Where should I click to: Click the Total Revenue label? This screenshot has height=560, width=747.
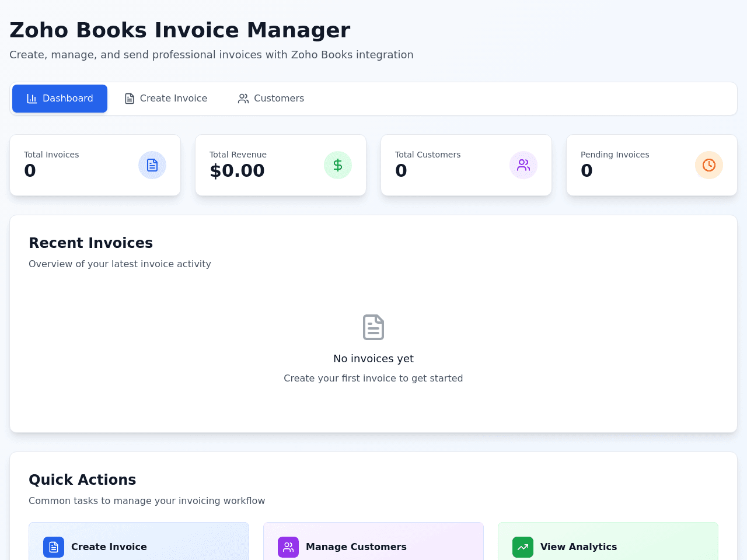coord(238,155)
